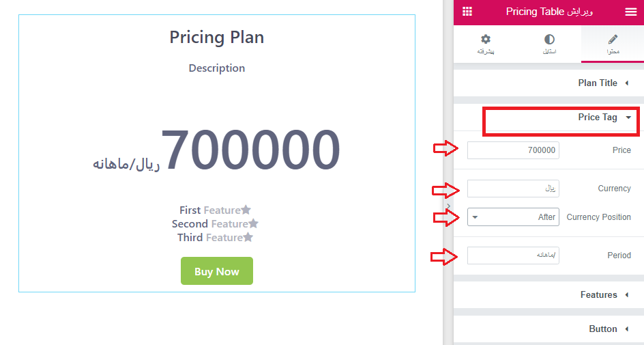644x345 pixels.
Task: Click the Price input field
Action: [513, 150]
